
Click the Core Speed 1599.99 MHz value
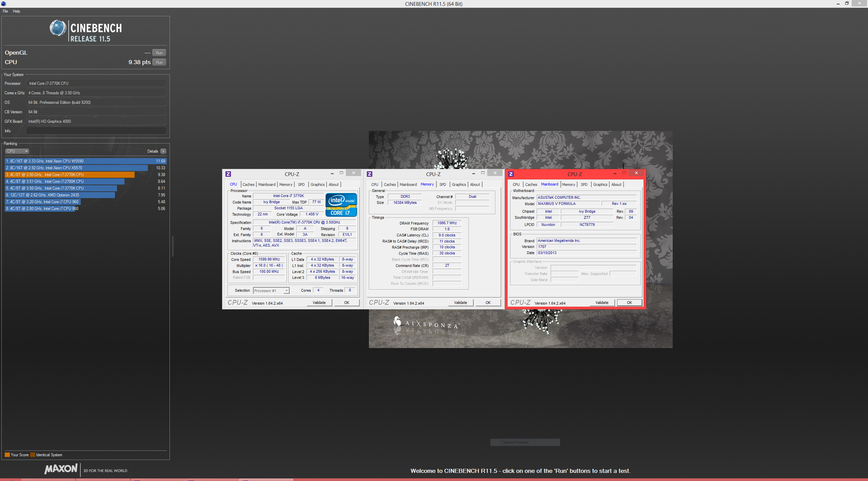(269, 259)
